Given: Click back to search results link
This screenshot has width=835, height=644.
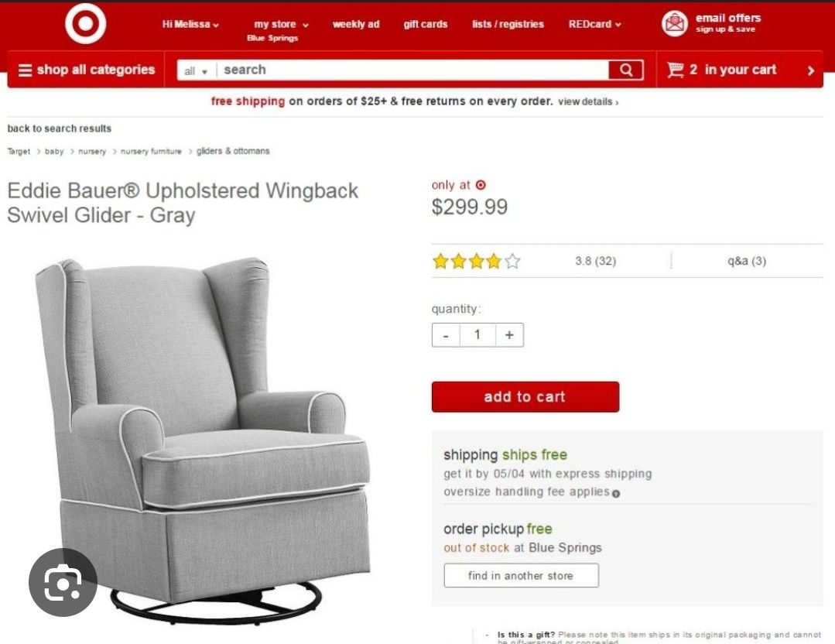Looking at the screenshot, I should coord(59,128).
